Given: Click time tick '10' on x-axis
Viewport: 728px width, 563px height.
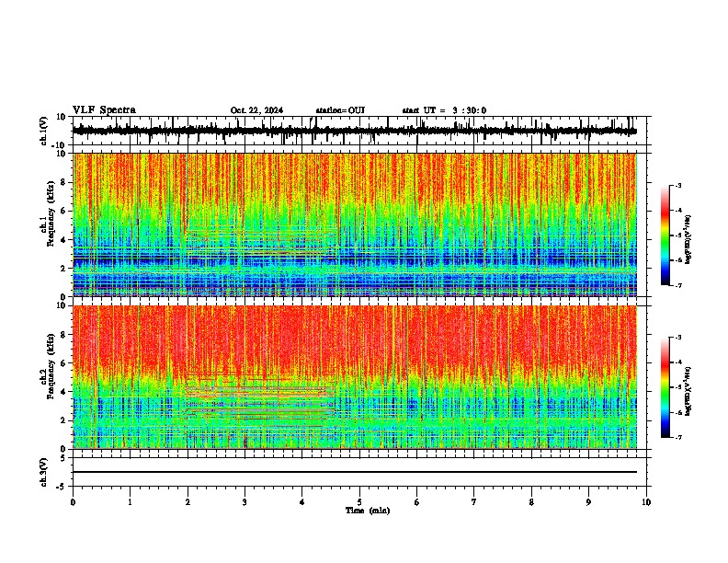Looking at the screenshot, I should click(646, 502).
